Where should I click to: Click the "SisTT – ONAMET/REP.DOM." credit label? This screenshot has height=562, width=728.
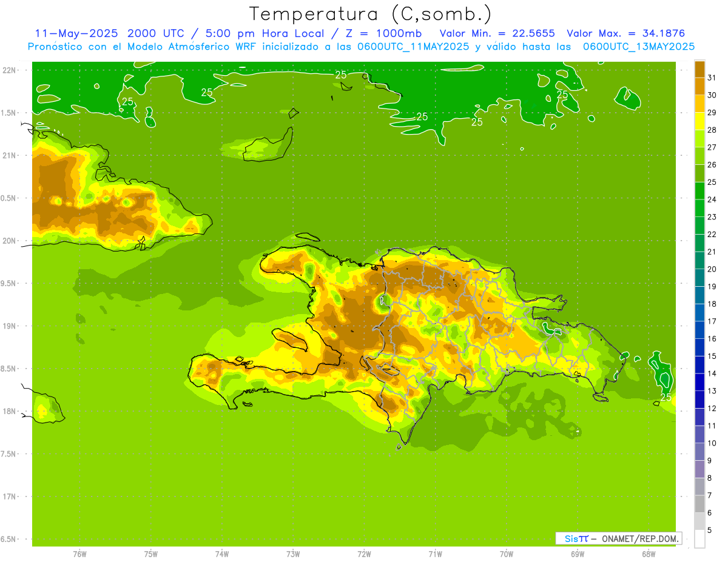click(x=618, y=538)
